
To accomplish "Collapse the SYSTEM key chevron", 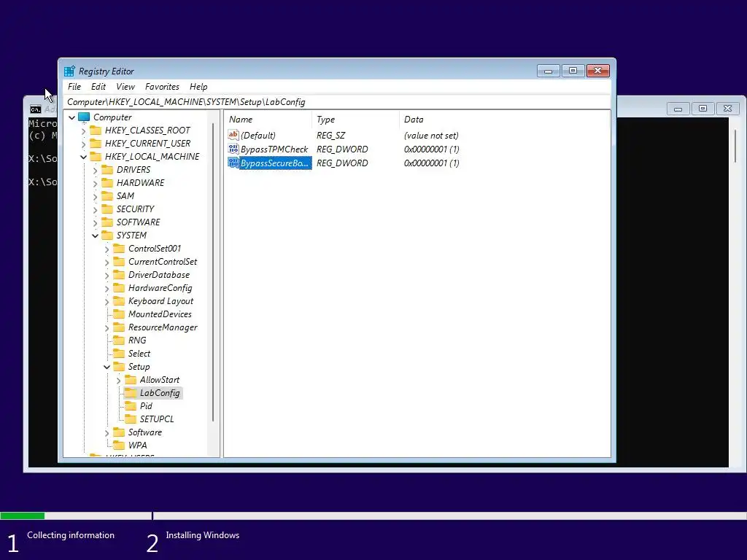I will (96, 236).
